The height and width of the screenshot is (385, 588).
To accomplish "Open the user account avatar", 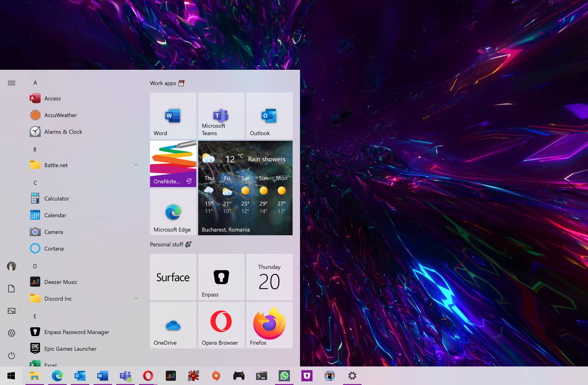I will [x=11, y=266].
